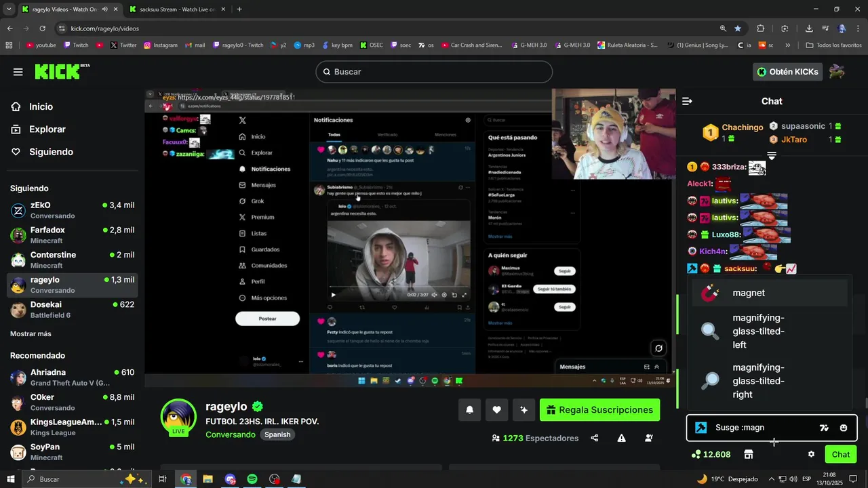Open the 7TV emote picker icon
The image size is (868, 488).
click(x=824, y=428)
